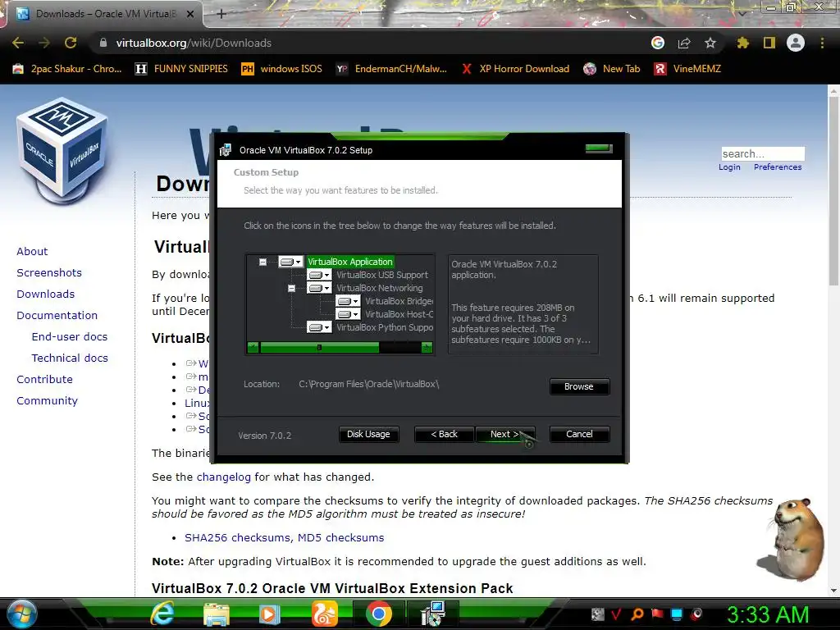Open VirtualBox Bridged feature dropdown
This screenshot has height=630, width=840.
pyautogui.click(x=348, y=301)
